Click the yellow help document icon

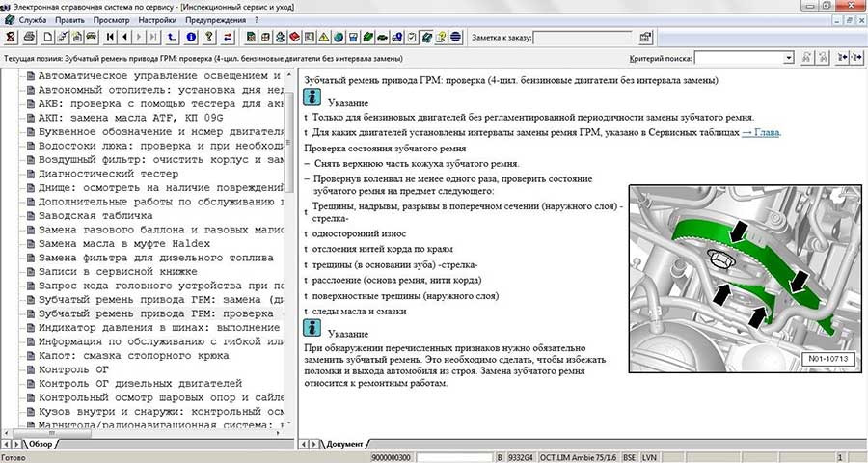(x=441, y=37)
